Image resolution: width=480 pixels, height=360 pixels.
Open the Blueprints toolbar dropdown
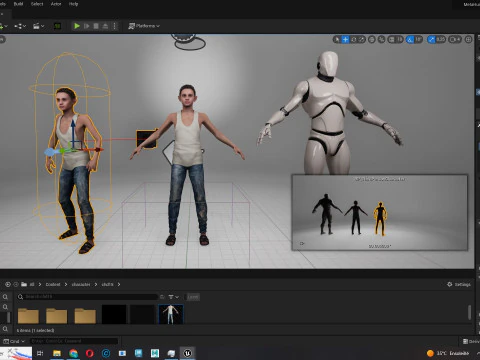(x=20, y=26)
